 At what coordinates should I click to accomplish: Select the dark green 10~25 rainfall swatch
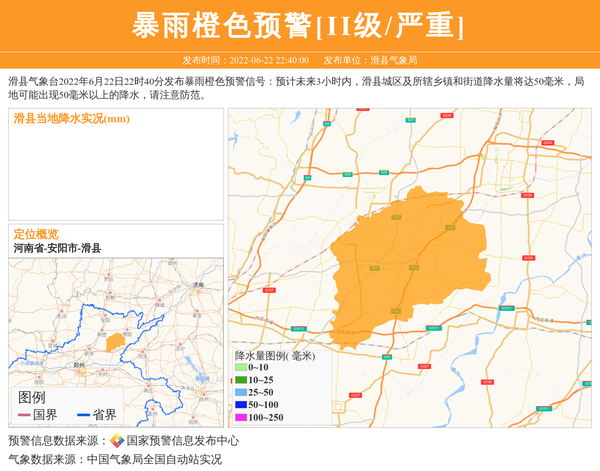point(240,380)
